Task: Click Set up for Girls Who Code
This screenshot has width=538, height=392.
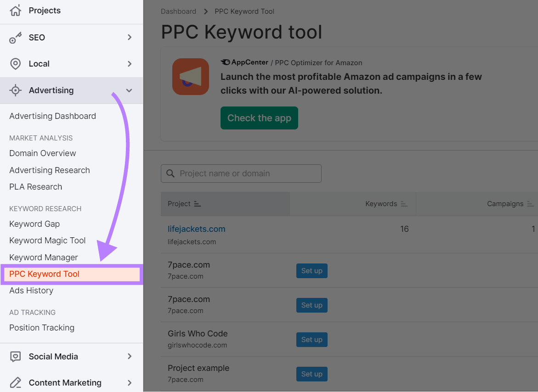Action: [x=311, y=340]
